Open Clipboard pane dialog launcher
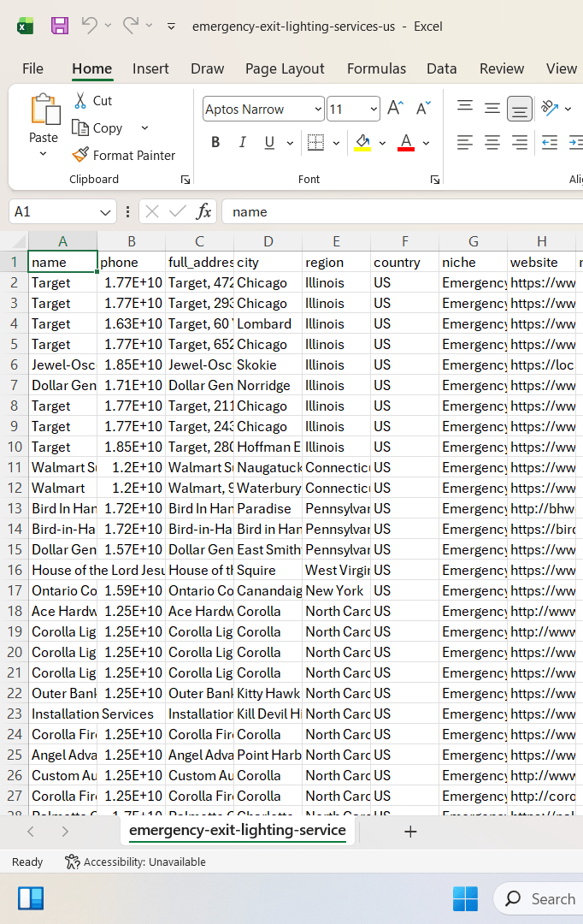The image size is (583, 924). [x=185, y=180]
